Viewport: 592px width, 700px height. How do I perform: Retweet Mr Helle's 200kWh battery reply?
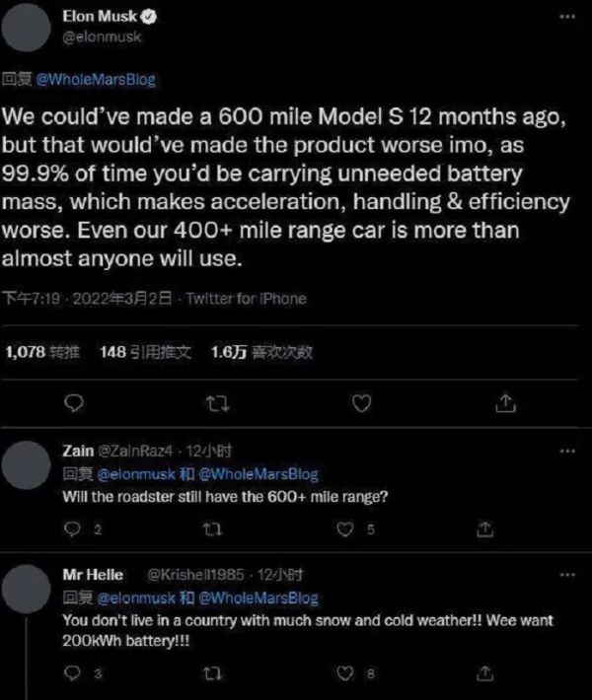tap(208, 673)
